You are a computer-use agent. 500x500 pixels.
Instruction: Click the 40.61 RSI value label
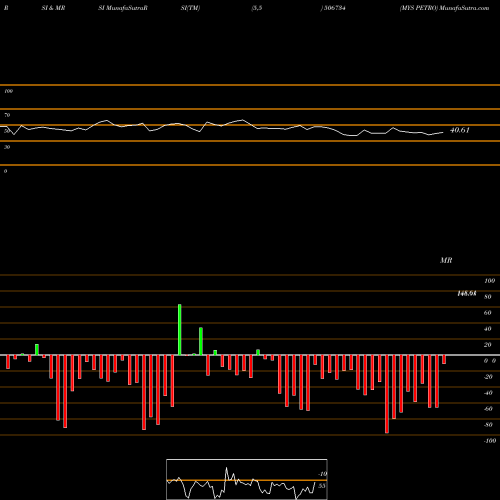[460, 130]
